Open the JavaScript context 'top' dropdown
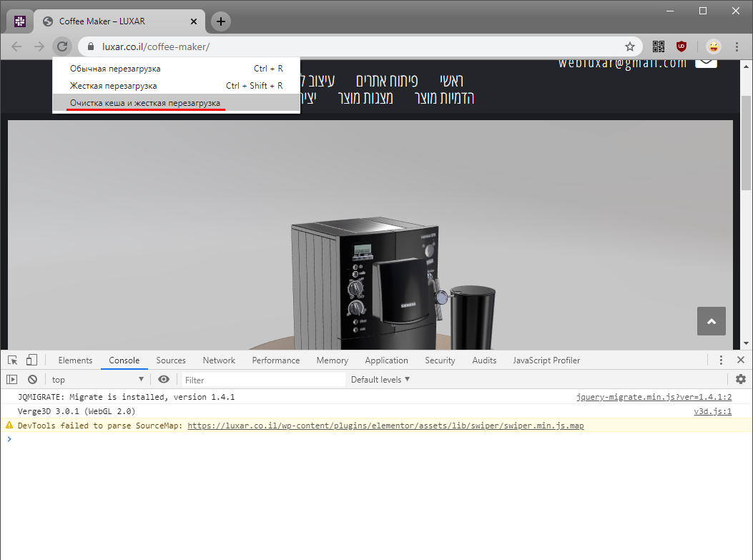Screen dimensions: 753x560 tap(98, 380)
